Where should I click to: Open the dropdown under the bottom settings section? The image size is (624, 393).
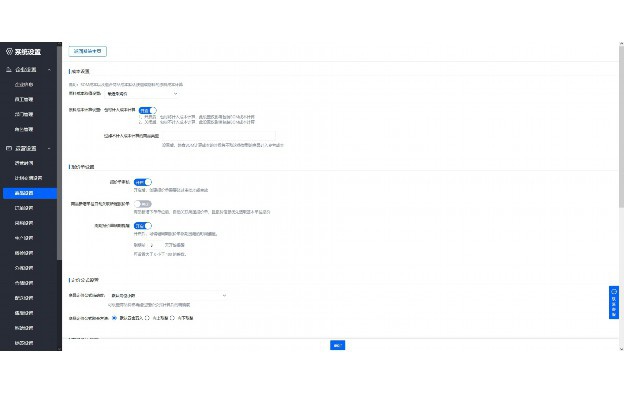[x=168, y=296]
